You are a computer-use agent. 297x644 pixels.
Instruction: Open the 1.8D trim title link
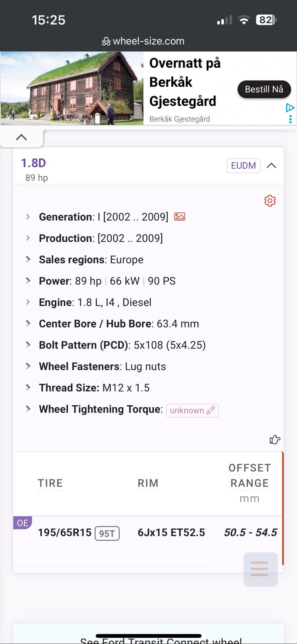[x=33, y=163]
